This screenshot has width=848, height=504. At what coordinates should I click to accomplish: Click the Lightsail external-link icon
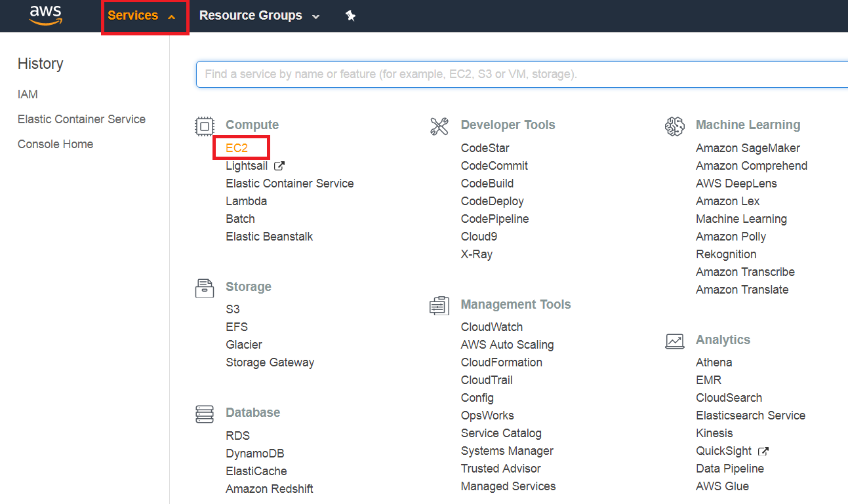(278, 165)
